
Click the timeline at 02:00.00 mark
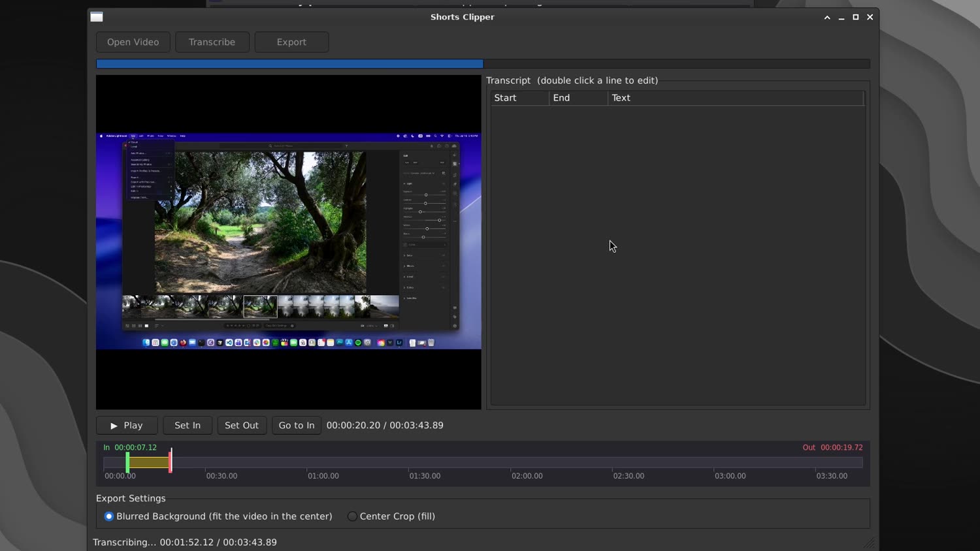[511, 462]
